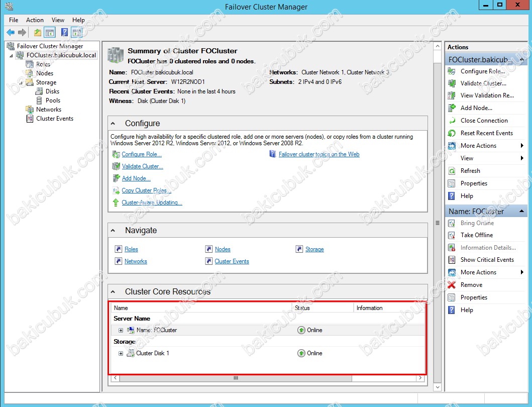Click the Configure Role icon in Actions pane
Viewport: 532px width, 407px height.
coord(452,71)
